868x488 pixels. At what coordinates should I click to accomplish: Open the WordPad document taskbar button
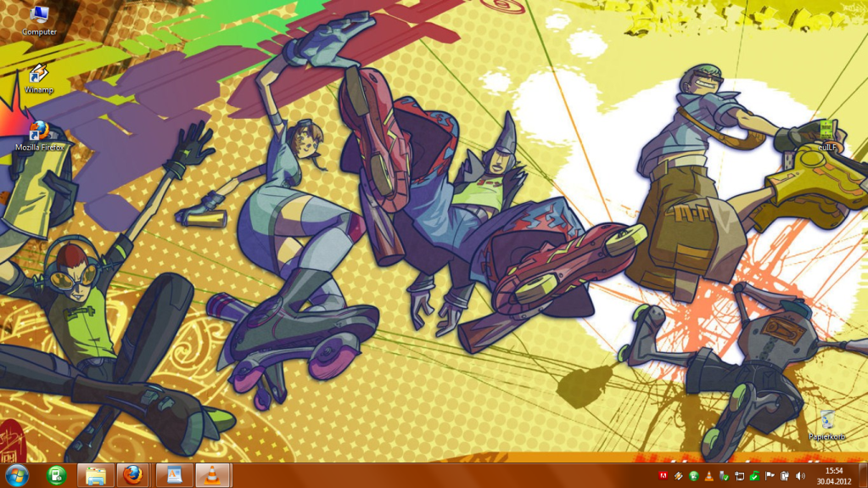point(175,476)
